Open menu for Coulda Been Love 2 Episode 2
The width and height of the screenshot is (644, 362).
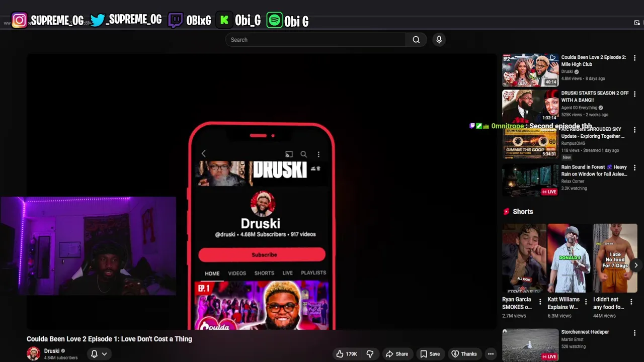(634, 58)
